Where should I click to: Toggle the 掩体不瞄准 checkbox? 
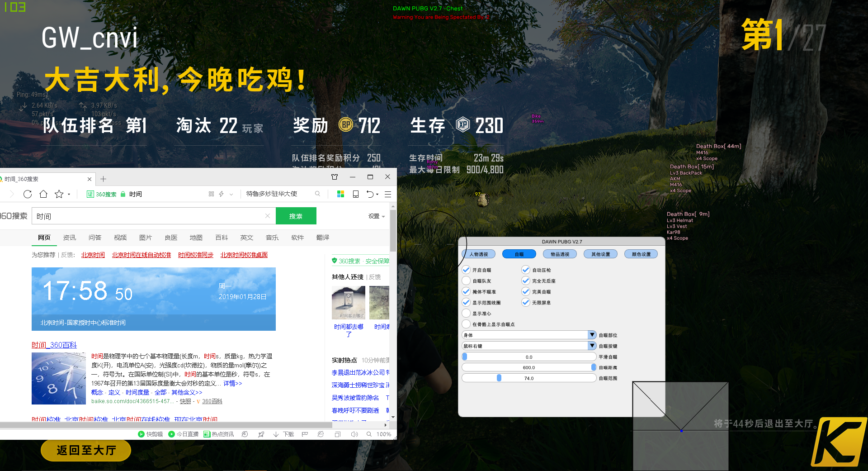[x=466, y=291]
